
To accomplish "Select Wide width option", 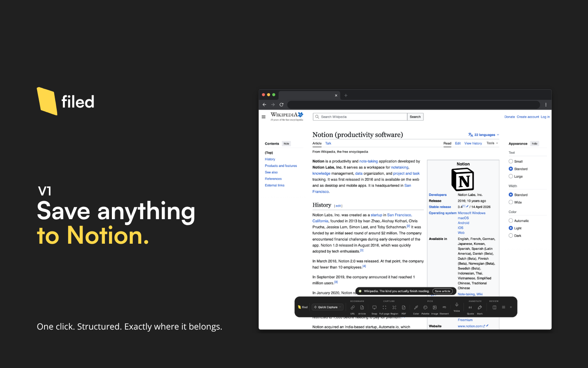I will pos(511,202).
